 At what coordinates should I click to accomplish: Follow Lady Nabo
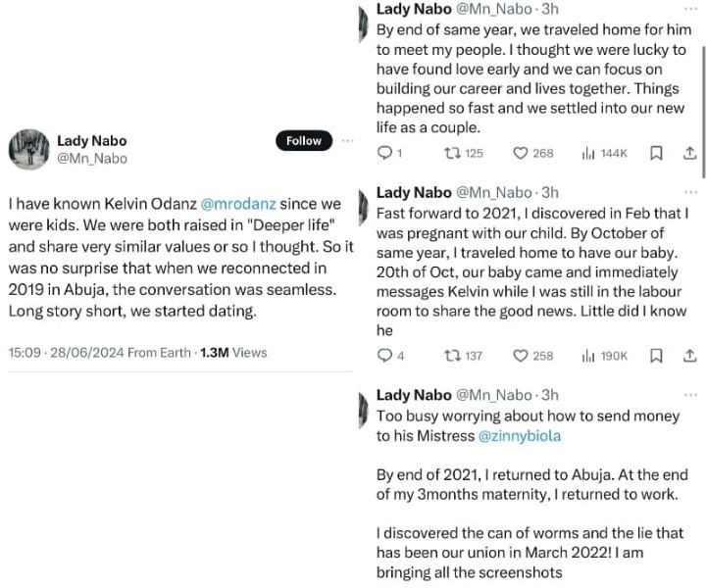click(304, 141)
